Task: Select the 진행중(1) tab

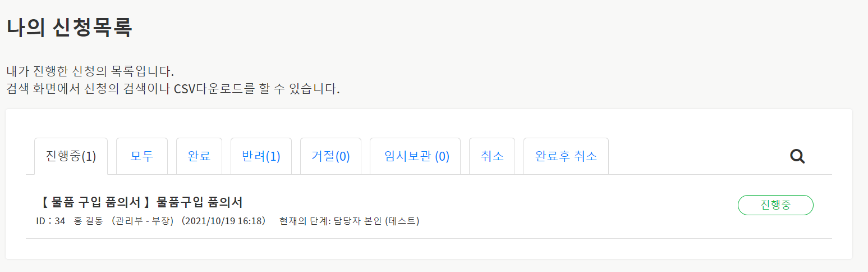Action: coord(71,156)
